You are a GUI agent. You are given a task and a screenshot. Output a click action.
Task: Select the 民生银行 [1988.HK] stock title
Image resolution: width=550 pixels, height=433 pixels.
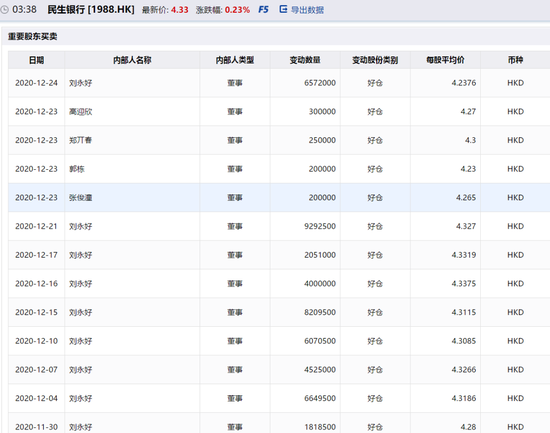[x=91, y=9]
